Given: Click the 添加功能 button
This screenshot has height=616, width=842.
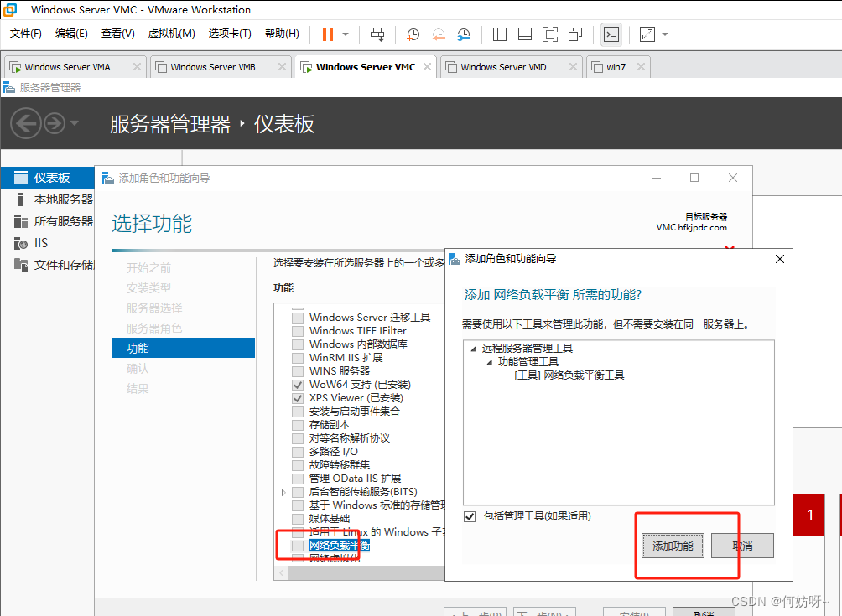Looking at the screenshot, I should point(673,546).
